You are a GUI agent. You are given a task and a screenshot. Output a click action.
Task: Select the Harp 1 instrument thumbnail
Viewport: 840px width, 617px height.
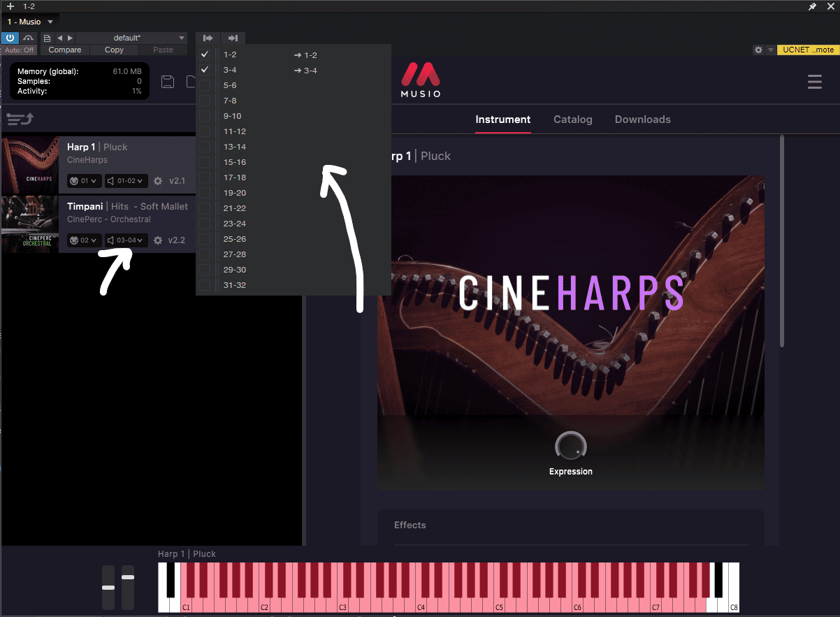click(30, 165)
